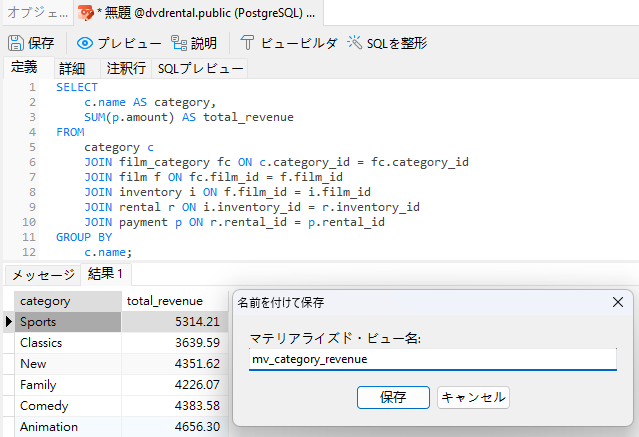Click the materialized view name field
The image size is (639, 437).
[x=433, y=359]
